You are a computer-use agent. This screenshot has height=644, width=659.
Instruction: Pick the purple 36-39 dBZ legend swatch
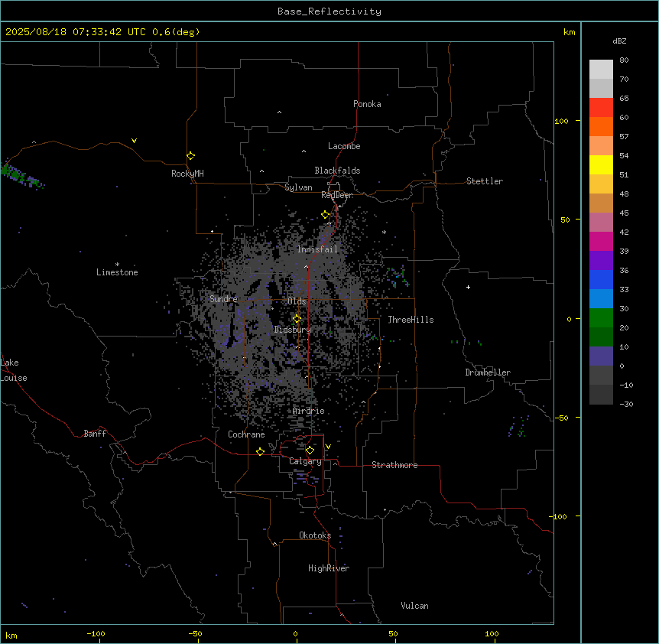coord(601,261)
